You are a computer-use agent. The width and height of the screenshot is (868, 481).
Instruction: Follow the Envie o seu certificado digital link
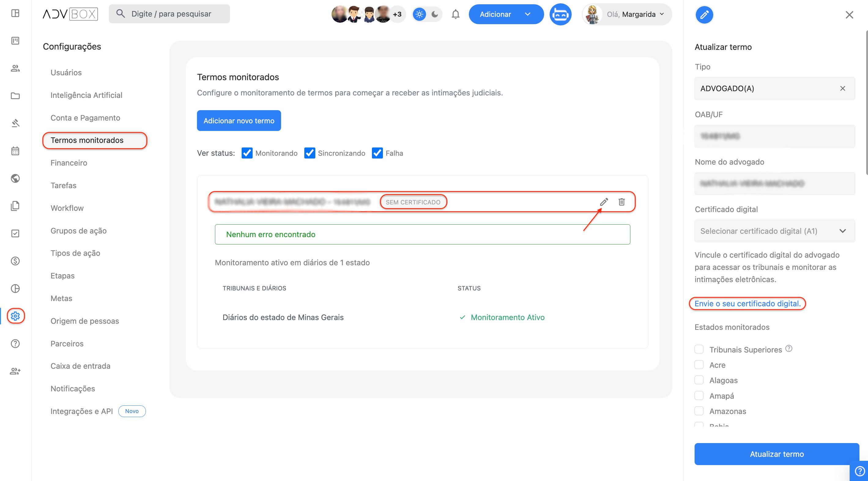click(747, 303)
